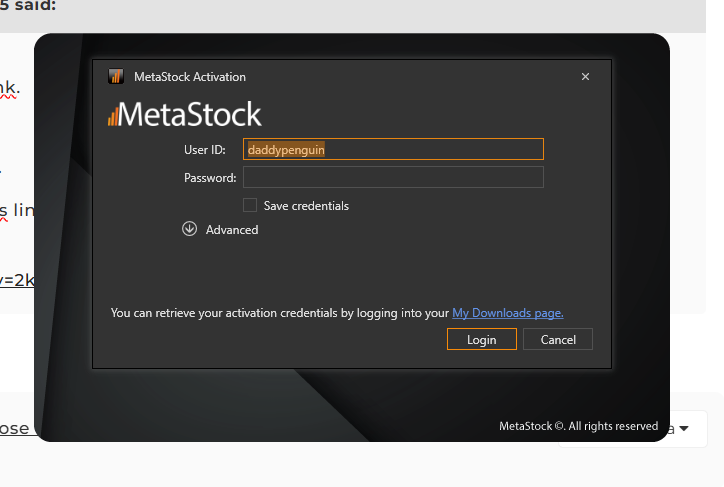Focus the User ID field containing daddypenguin
The width and height of the screenshot is (724, 487).
393,149
